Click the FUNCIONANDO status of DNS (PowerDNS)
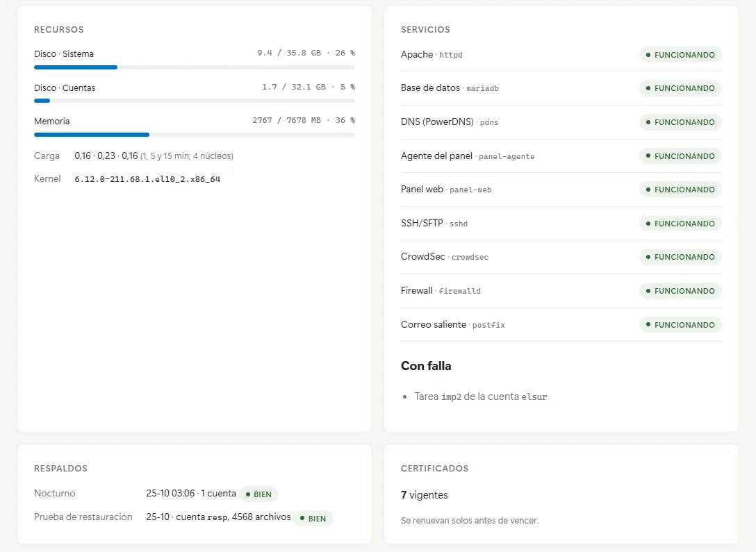 [x=680, y=122]
